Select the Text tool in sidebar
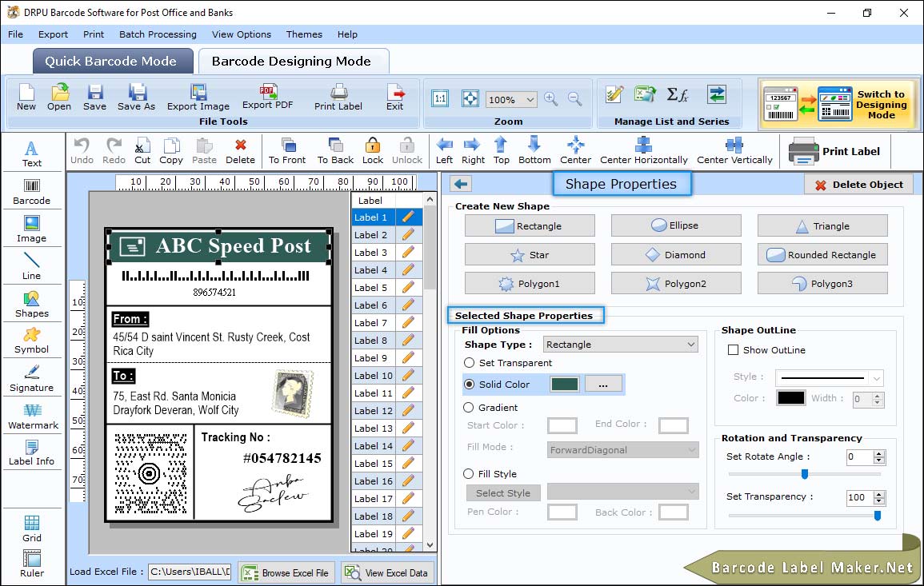This screenshot has width=924, height=586. 32,153
